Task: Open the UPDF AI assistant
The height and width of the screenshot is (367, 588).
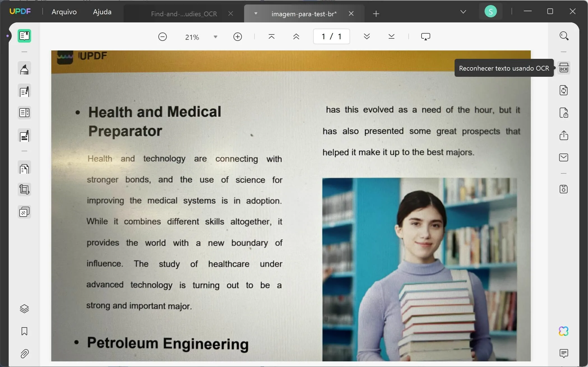Action: click(564, 331)
